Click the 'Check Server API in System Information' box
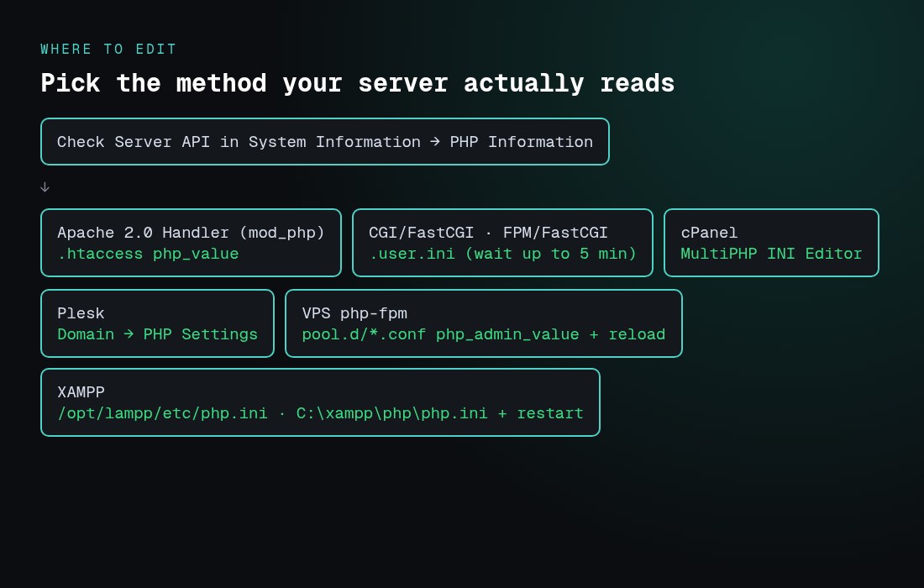924x588 pixels. click(x=325, y=141)
